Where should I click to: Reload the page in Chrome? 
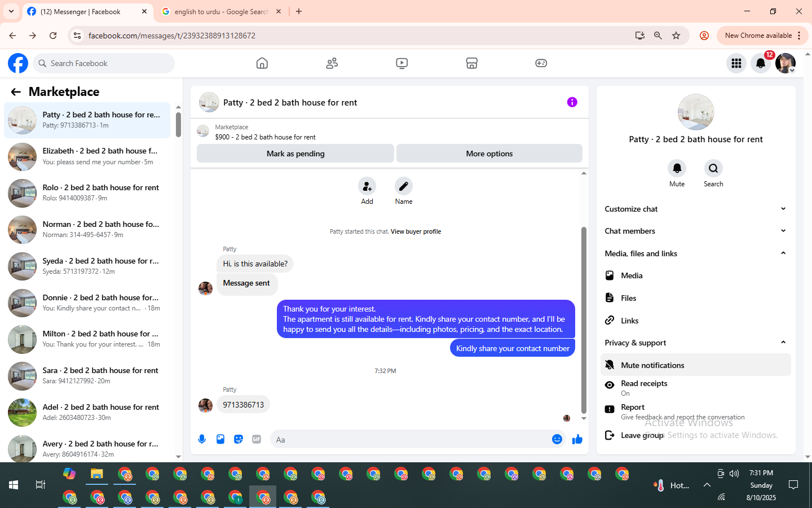click(x=53, y=36)
